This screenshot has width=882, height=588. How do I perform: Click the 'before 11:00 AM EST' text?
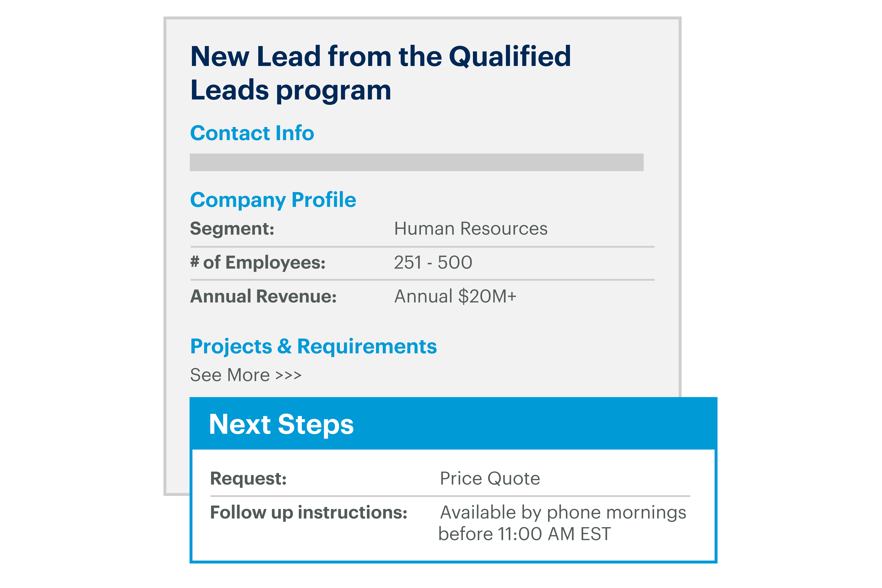525,534
